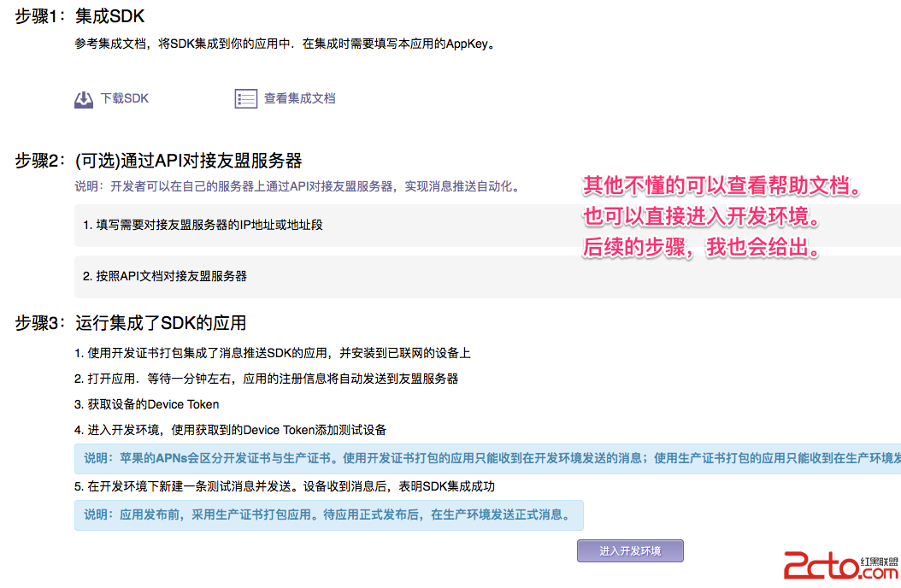Open the 下载SDK link

click(125, 99)
